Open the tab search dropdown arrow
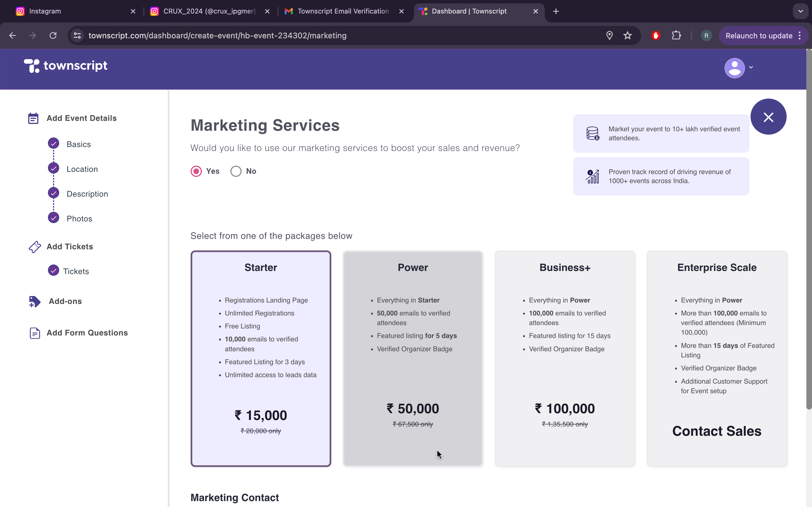This screenshot has height=507, width=812. [801, 11]
